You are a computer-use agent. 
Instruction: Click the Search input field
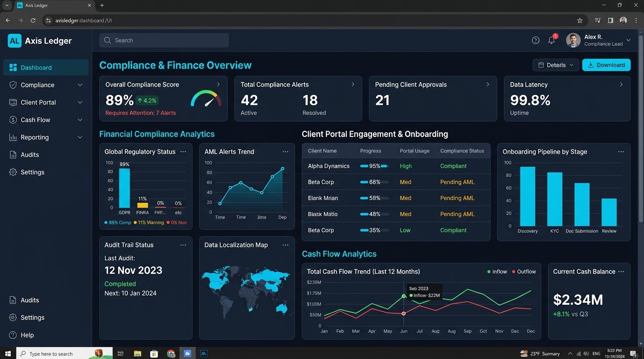point(164,40)
